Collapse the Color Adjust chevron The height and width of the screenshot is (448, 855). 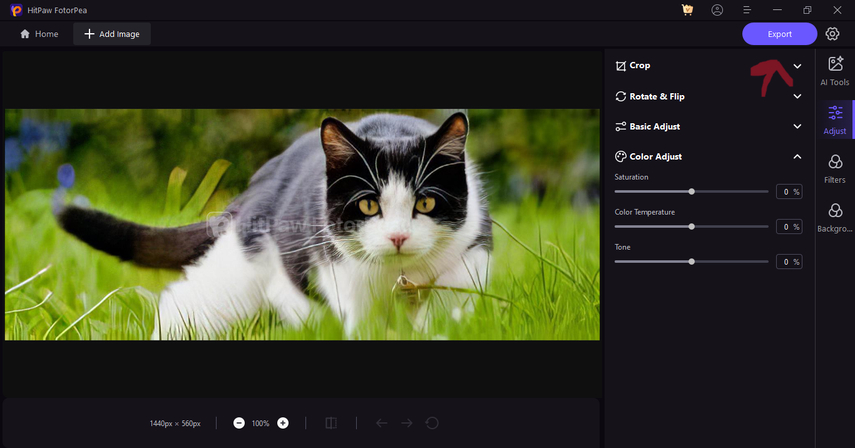click(797, 156)
